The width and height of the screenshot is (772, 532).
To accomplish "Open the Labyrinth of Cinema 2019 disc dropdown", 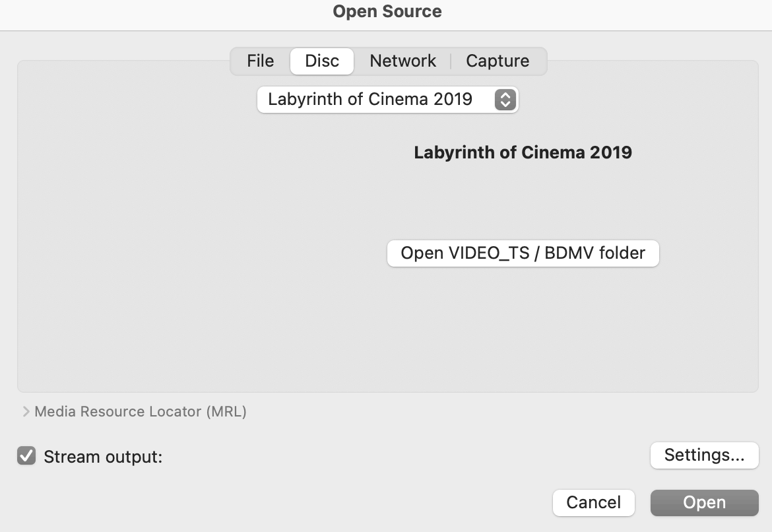I will [376, 100].
